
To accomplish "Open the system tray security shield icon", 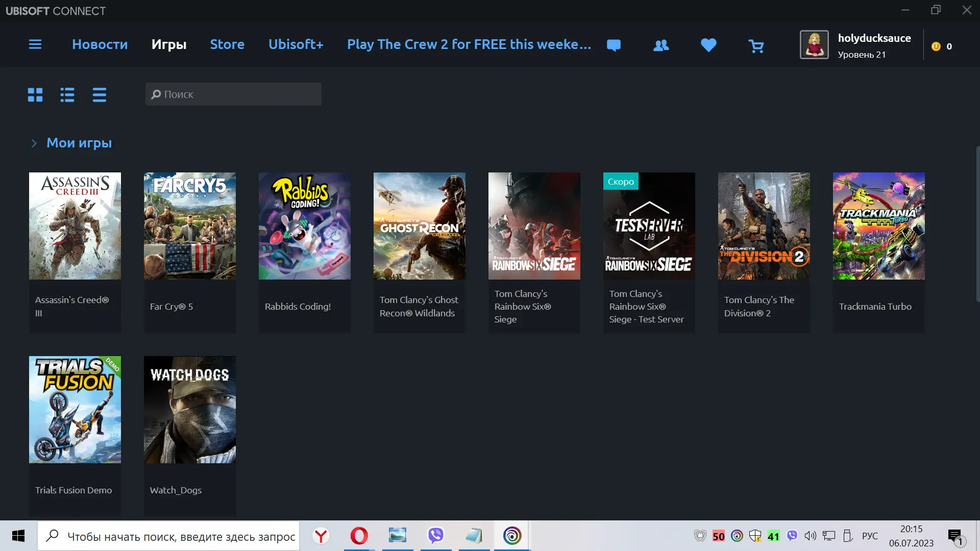I will point(700,536).
